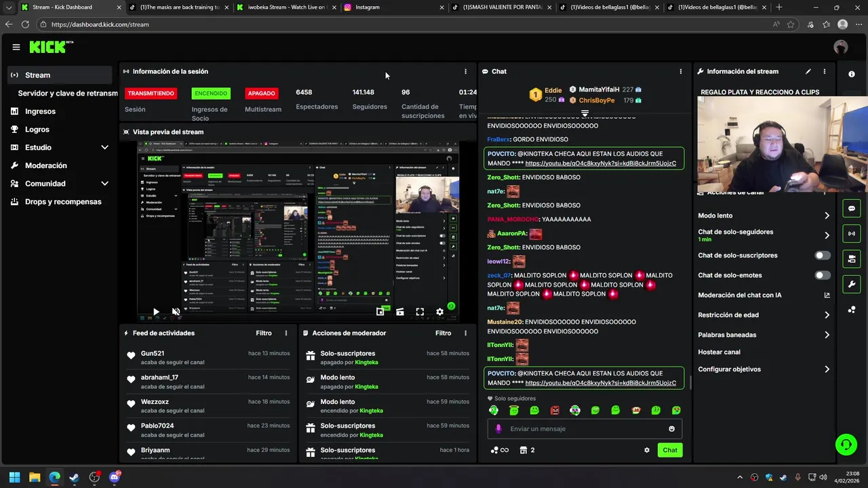The image size is (868, 488).
Task: Click the green Chat send button
Action: (x=670, y=450)
